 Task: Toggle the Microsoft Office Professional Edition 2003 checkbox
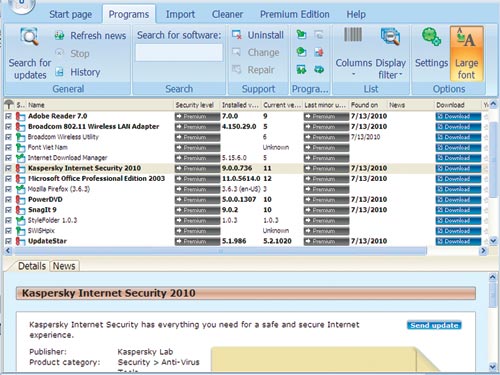click(9, 179)
